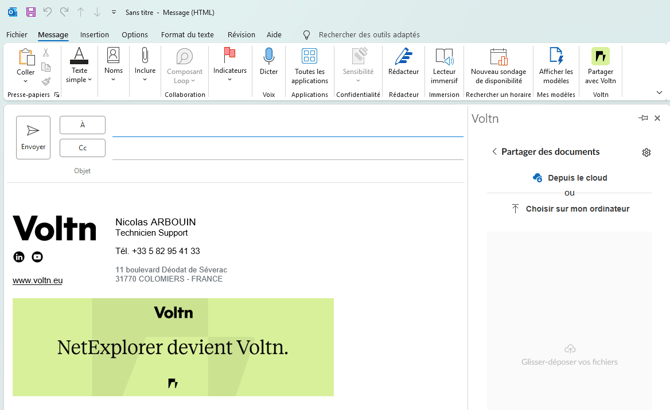Image resolution: width=670 pixels, height=410 pixels.
Task: Undo the last action via the undo arrow
Action: [47, 12]
